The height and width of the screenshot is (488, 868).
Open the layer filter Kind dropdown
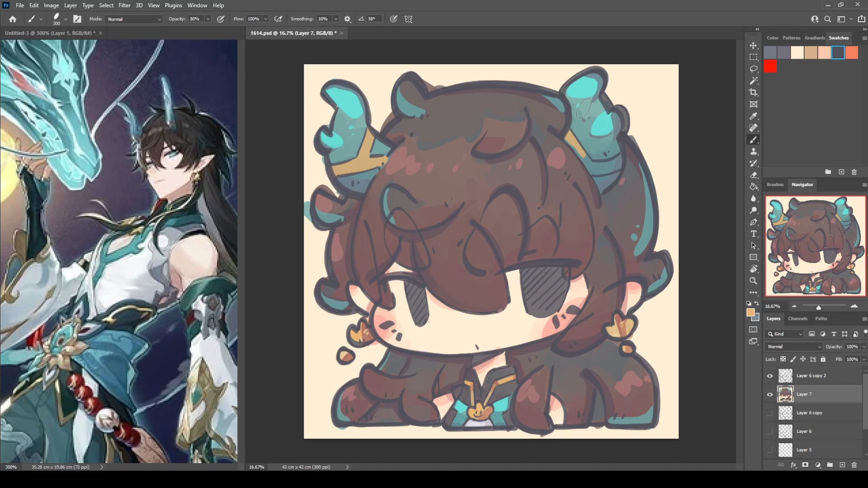click(785, 334)
